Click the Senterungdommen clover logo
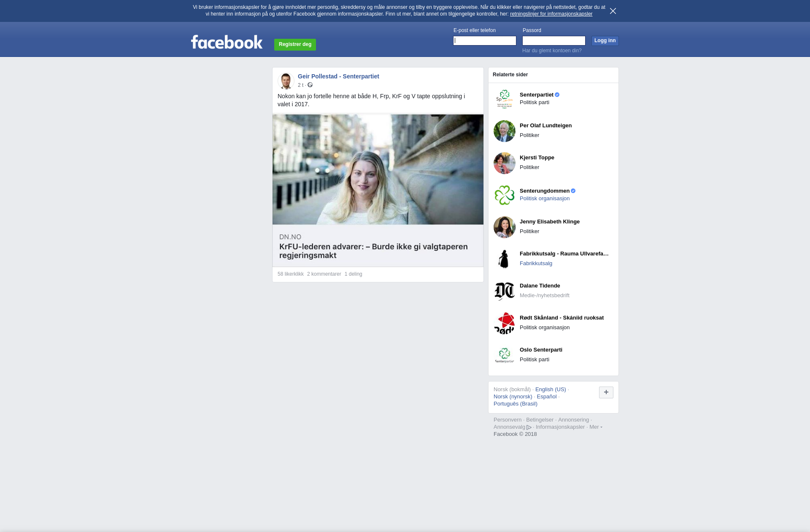 505,195
